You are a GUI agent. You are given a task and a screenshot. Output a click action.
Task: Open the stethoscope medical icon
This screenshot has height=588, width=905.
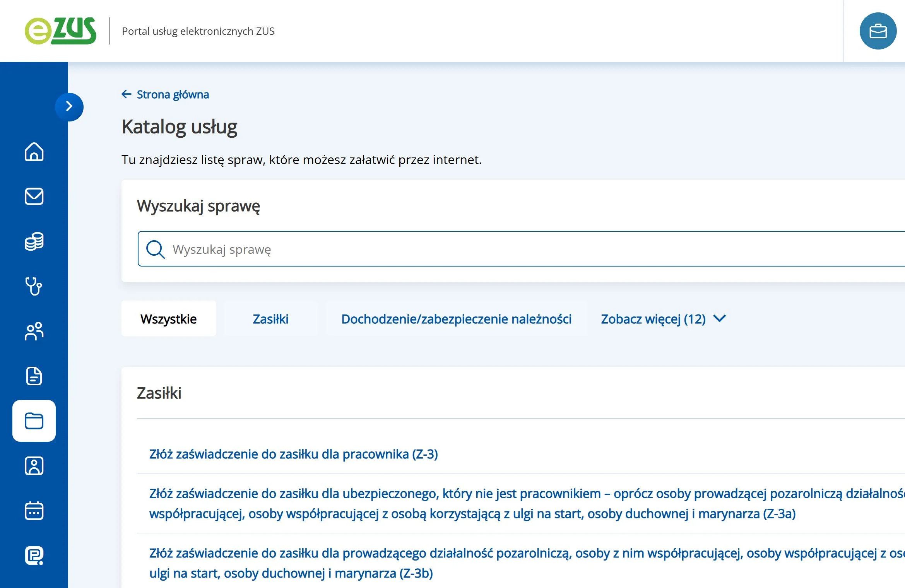point(34,286)
